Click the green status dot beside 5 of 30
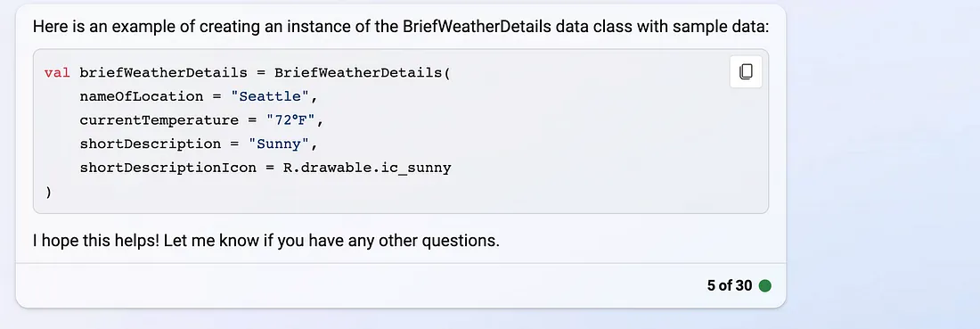 [765, 286]
